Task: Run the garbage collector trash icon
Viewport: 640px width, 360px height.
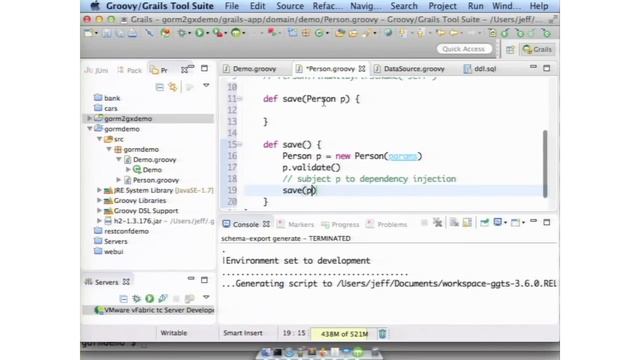Action: 382,333
